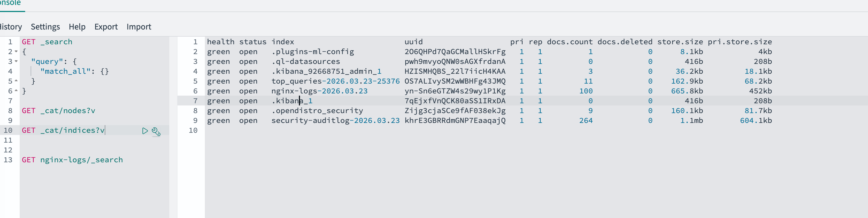Place cursor on GET _cat/nodes?v line
The width and height of the screenshot is (868, 218).
(59, 111)
